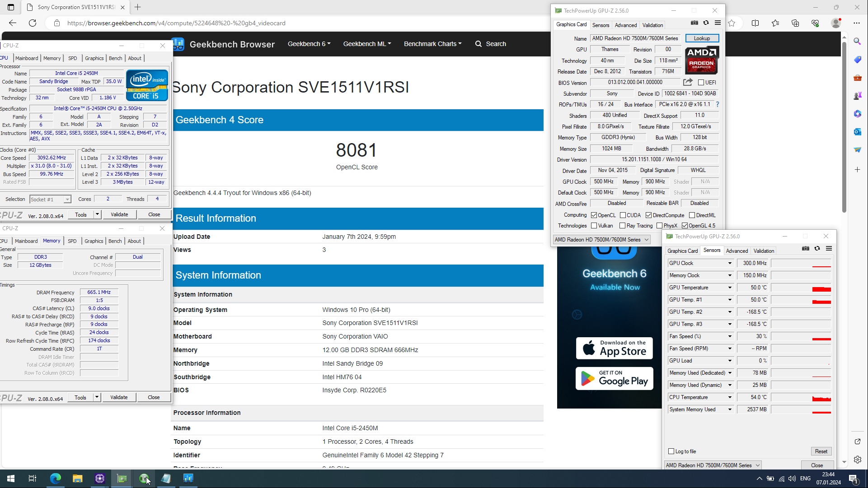Expand the Fan Speed (%) sensor dropdown

click(x=729, y=336)
